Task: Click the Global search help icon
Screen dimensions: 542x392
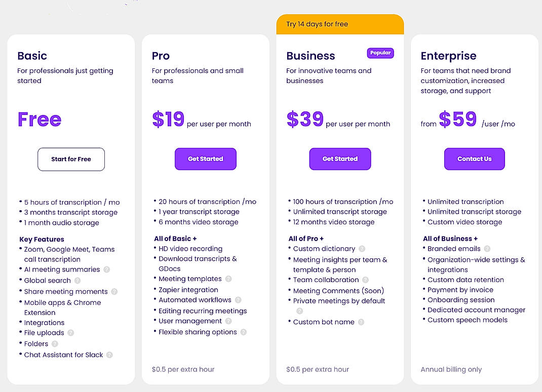Action: 78,280
